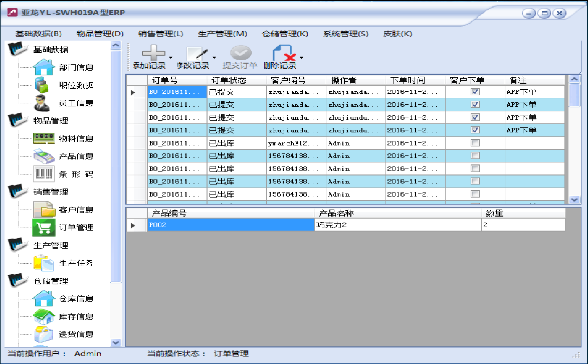
Task: Click the 产品名称 column header
Action: click(398, 213)
